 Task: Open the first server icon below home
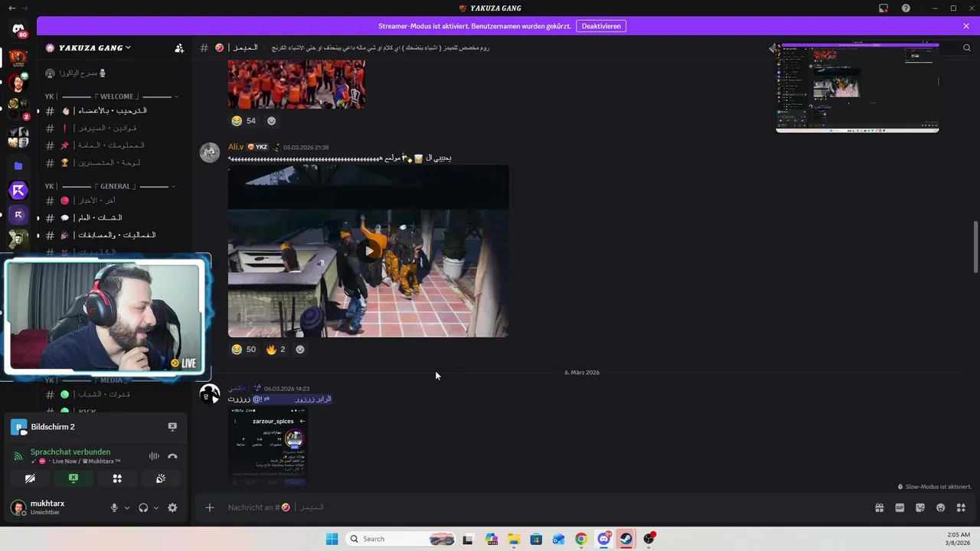pos(18,57)
